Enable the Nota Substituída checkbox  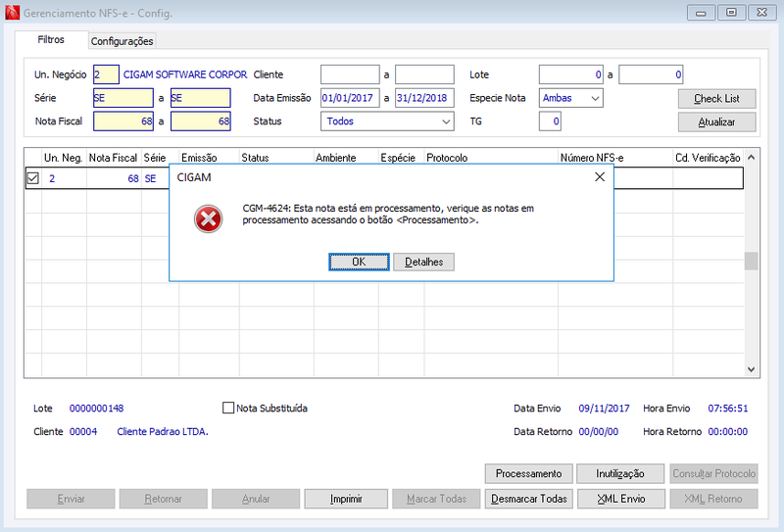[228, 408]
